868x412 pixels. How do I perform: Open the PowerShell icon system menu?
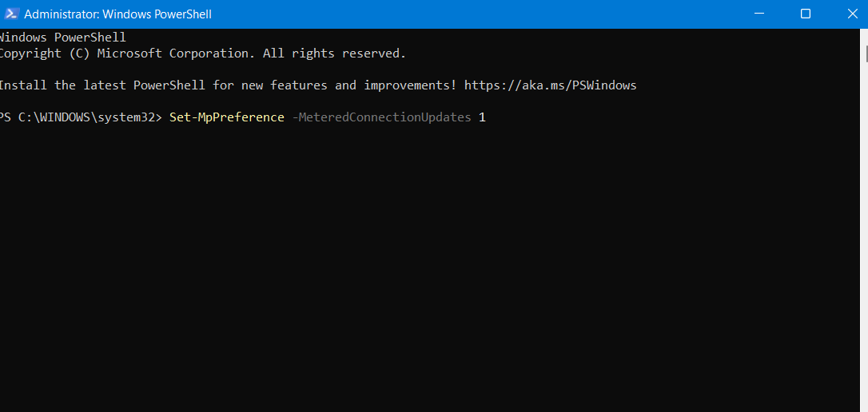pyautogui.click(x=12, y=14)
